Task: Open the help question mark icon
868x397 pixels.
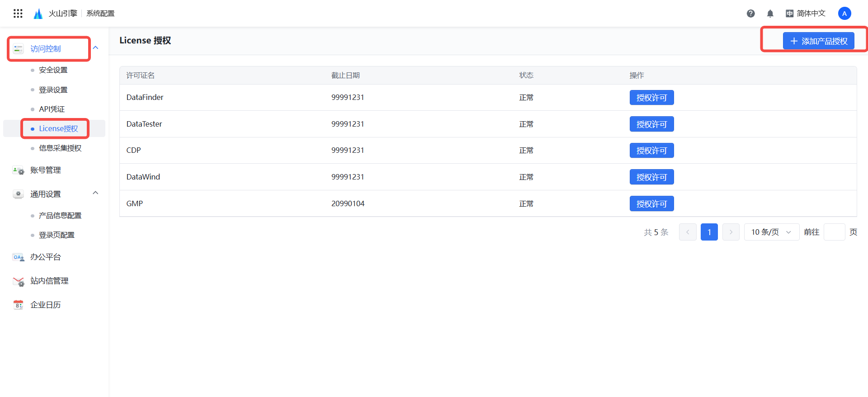Action: tap(750, 14)
